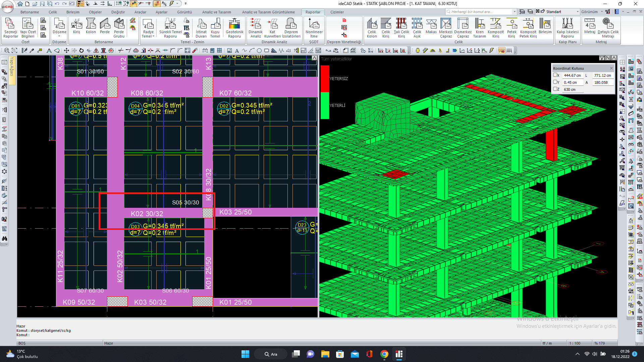Tick the Y coordinate checkbox
644x362 pixels.
click(x=555, y=82)
